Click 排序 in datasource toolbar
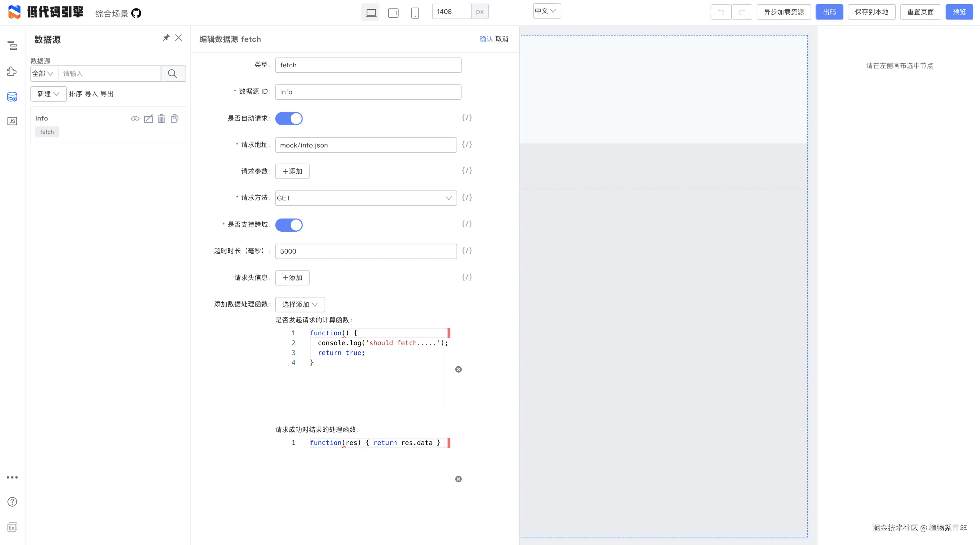Viewport: 980px width, 545px height. coord(75,94)
